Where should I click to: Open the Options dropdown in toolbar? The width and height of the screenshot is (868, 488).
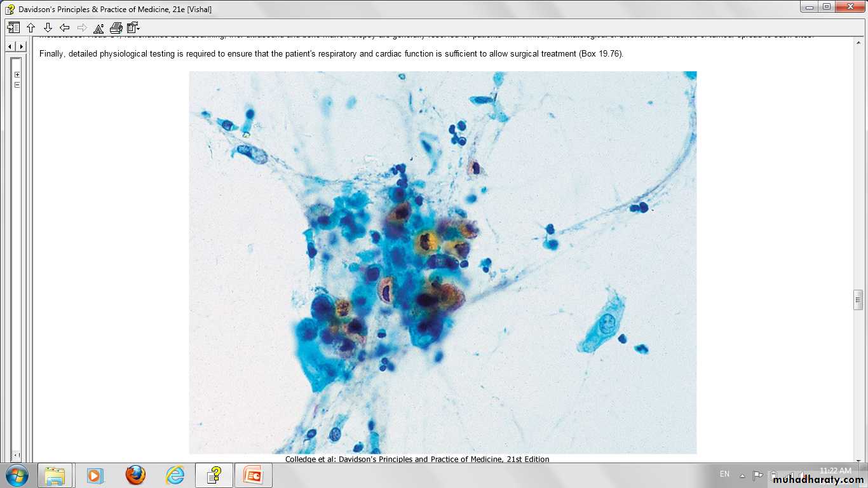tap(133, 27)
